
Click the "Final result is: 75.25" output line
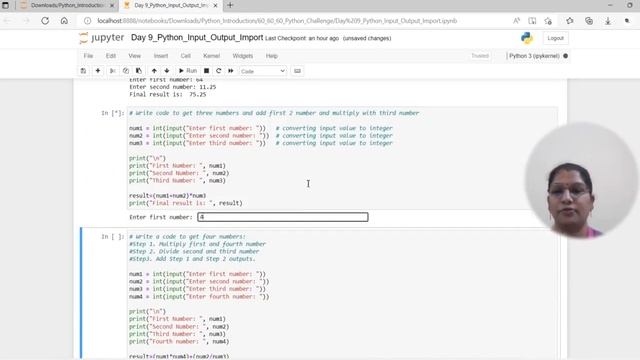click(167, 94)
